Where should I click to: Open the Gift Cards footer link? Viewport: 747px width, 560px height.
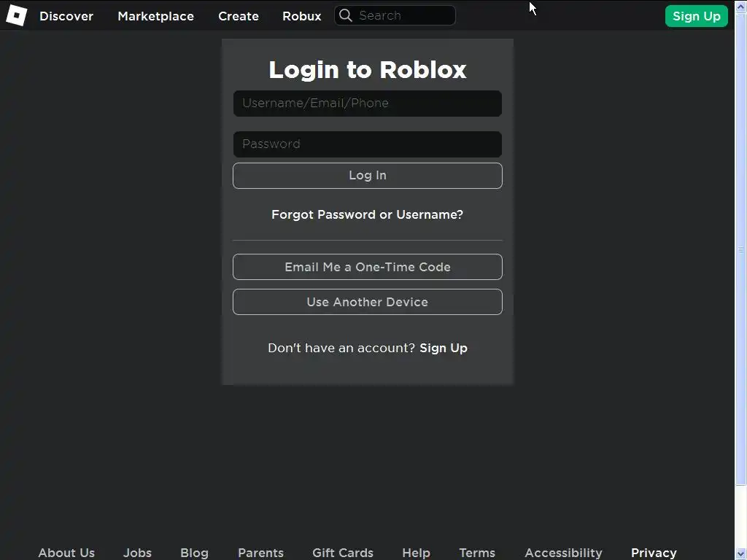(x=343, y=553)
